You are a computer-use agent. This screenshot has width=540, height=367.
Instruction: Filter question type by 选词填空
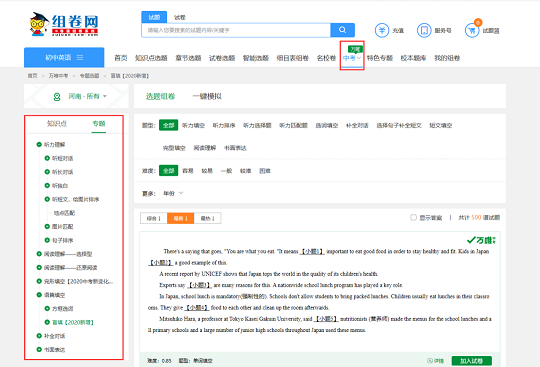[327, 125]
